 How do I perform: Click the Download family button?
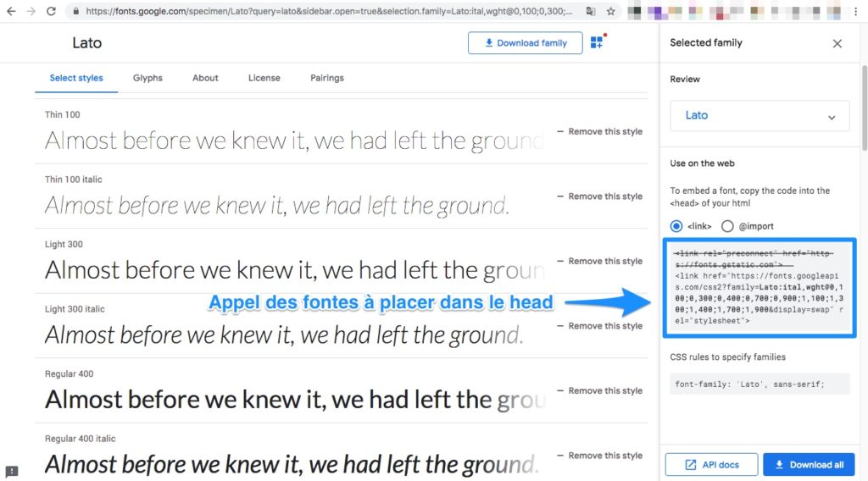coord(525,42)
